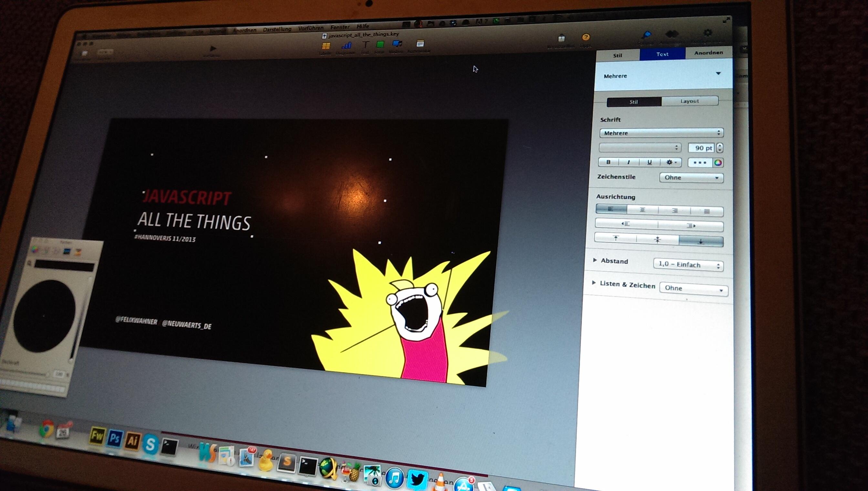The width and height of the screenshot is (868, 491).
Task: Open the empty font typeface dropdown
Action: pyautogui.click(x=640, y=148)
